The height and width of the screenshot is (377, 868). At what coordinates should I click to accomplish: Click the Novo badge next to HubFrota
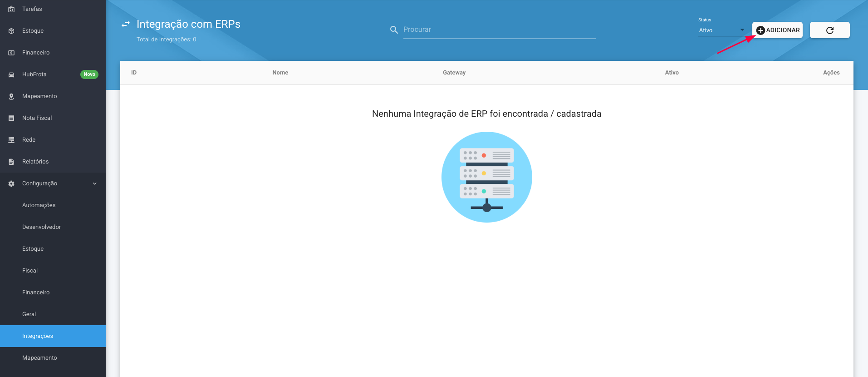89,74
